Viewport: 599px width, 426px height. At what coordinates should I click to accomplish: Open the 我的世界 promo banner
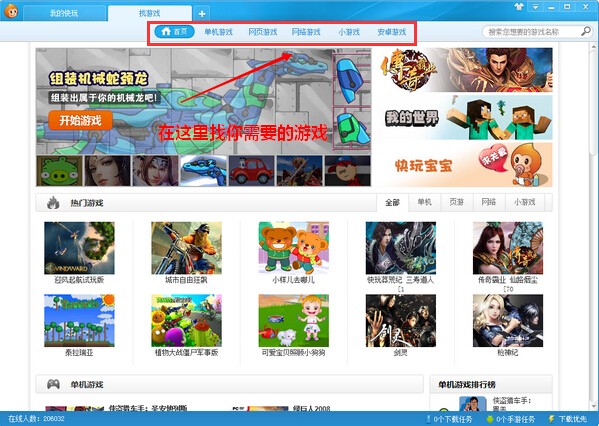(x=465, y=117)
